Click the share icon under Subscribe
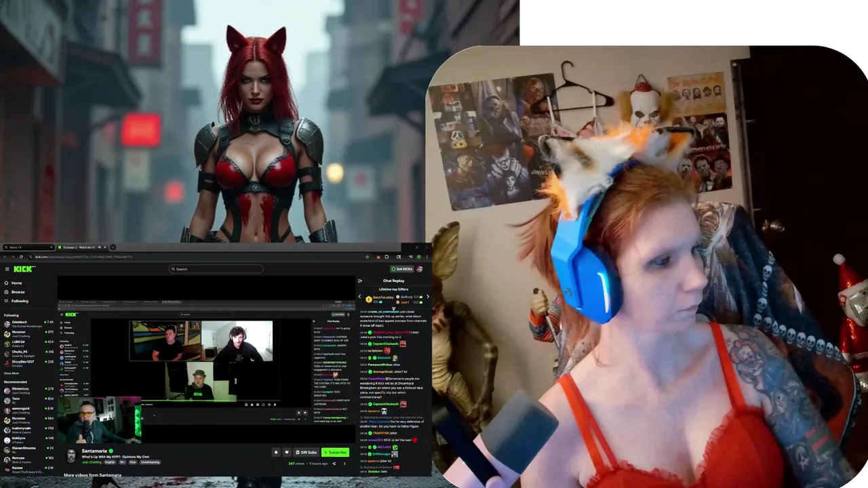This screenshot has width=868, height=488. (x=336, y=464)
